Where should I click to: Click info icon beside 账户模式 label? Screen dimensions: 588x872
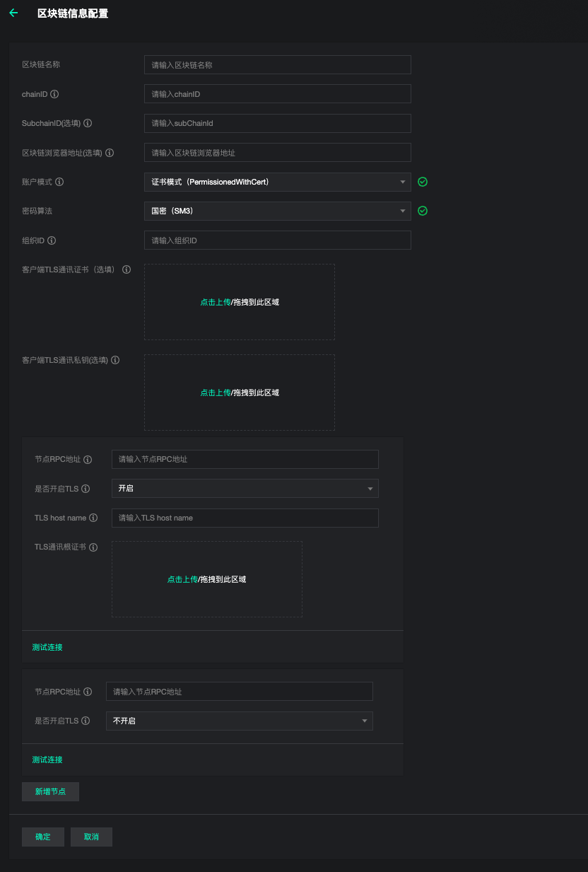pyautogui.click(x=59, y=182)
